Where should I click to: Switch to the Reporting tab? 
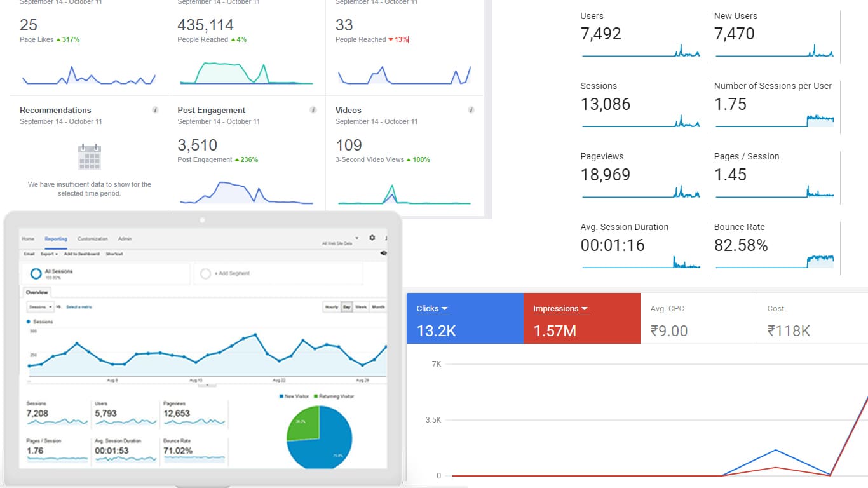click(56, 239)
